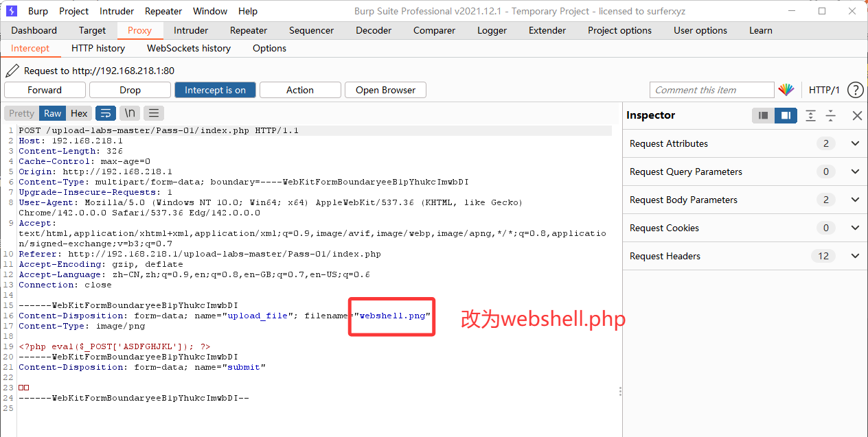Open the Logger tab
The height and width of the screenshot is (437, 868).
492,30
